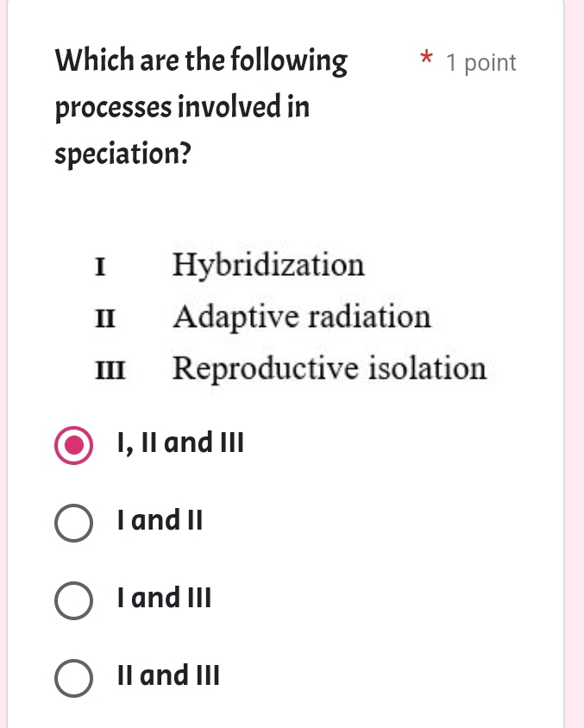
Task: Click the "1 point" label
Action: point(481,62)
